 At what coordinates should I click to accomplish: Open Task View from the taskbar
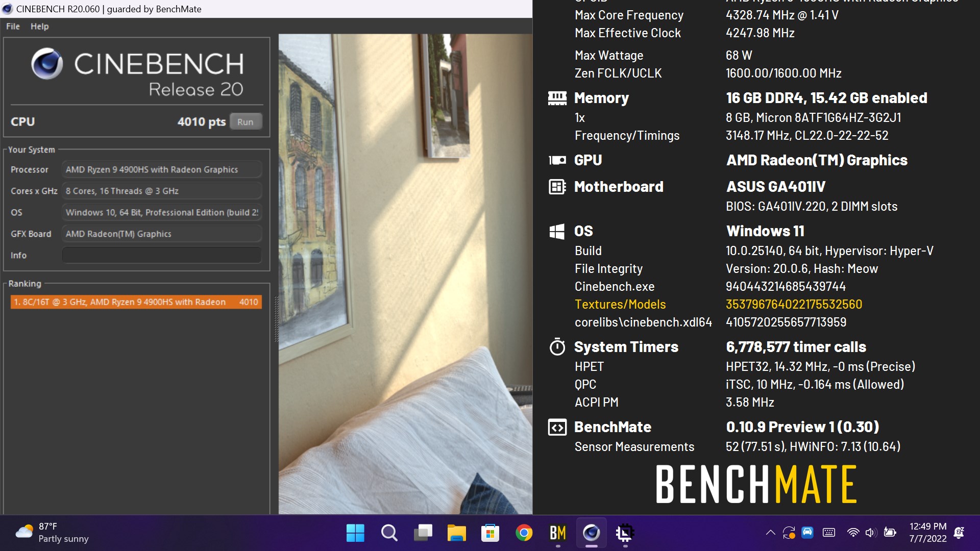pyautogui.click(x=423, y=533)
